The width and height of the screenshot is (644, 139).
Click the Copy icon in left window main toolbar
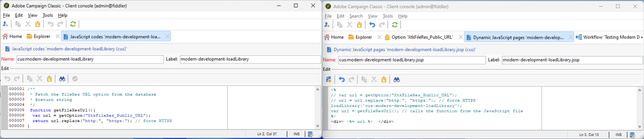[18, 24]
